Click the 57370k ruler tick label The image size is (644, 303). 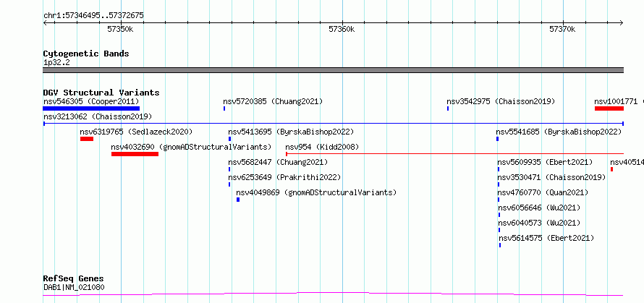coord(562,29)
